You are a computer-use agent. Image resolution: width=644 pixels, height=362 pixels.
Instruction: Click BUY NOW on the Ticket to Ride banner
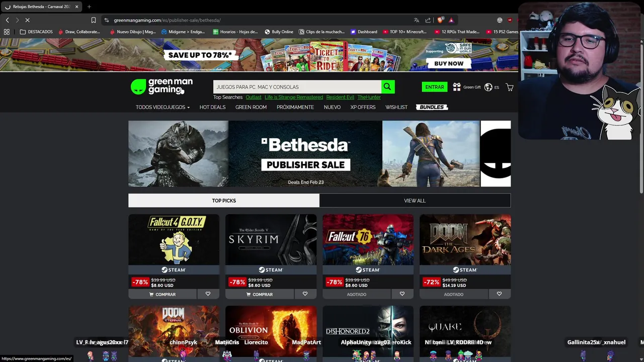pos(449,63)
